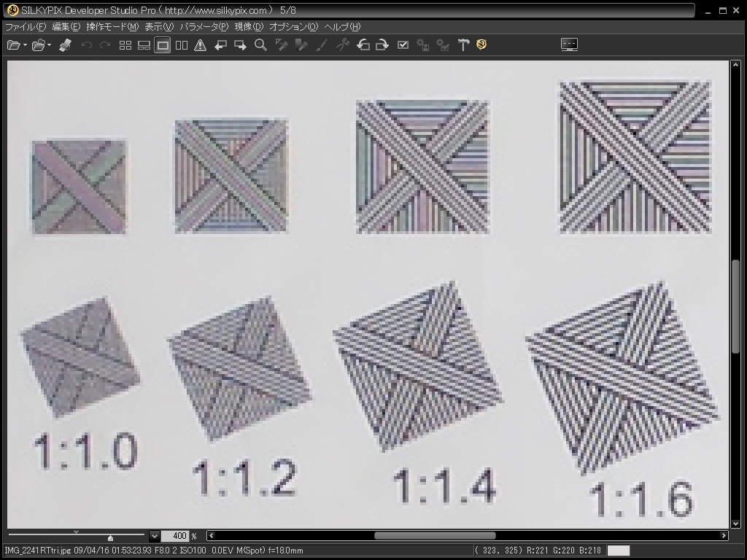Click the SILKYPIX gold badge button

(481, 44)
